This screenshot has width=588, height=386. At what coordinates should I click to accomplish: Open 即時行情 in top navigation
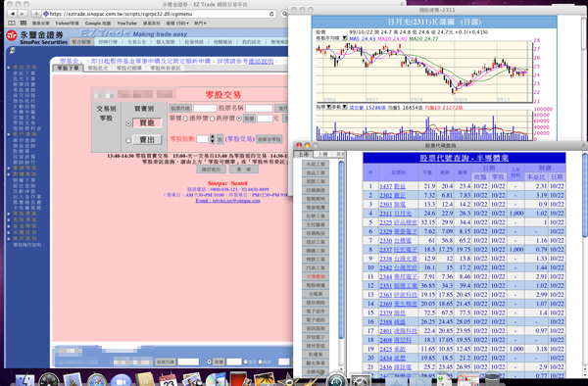point(108,42)
